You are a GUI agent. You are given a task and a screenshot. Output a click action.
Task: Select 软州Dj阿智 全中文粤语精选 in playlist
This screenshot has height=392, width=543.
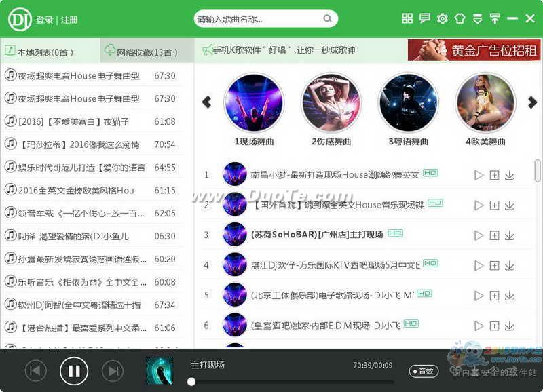pos(92,305)
